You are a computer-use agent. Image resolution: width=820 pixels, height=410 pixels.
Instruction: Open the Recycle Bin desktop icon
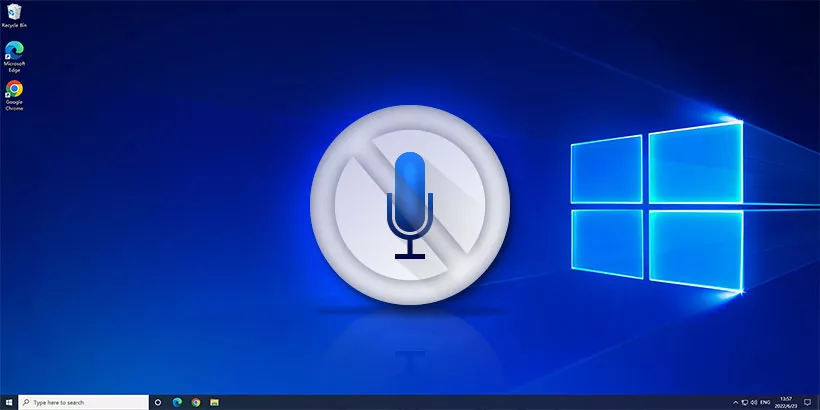14,15
